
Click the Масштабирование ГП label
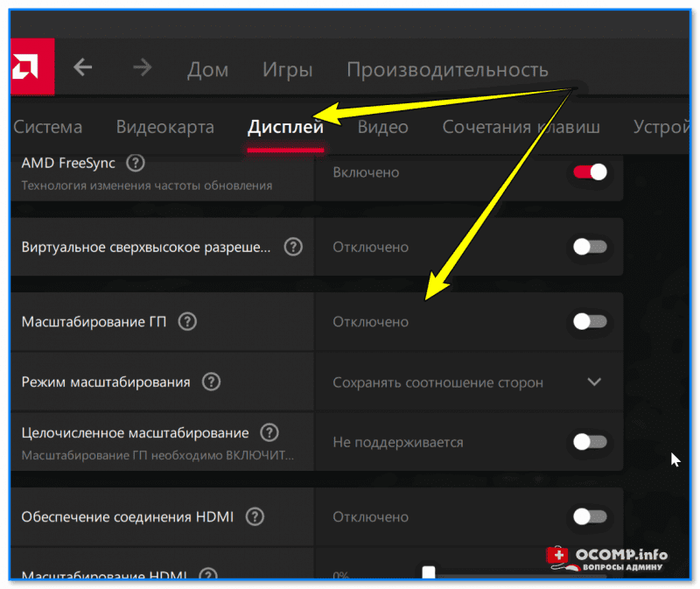(x=94, y=321)
